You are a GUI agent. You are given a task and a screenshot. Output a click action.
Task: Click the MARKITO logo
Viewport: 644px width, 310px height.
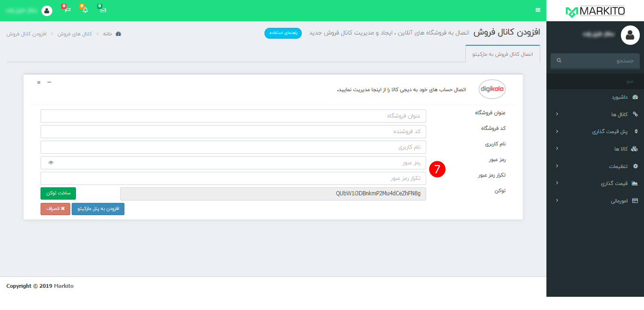point(595,11)
